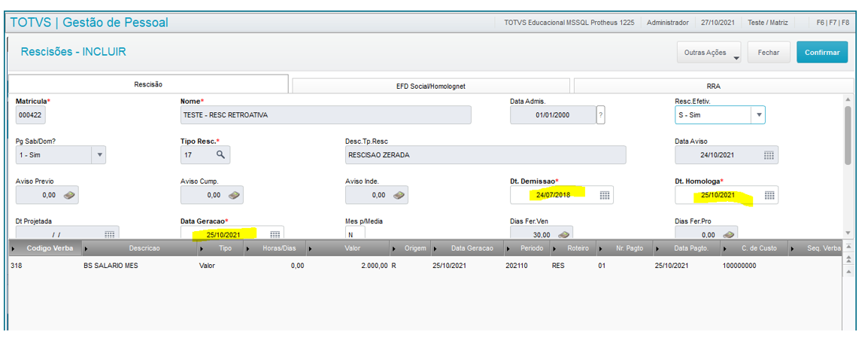Click the Data Admis. date field
The height and width of the screenshot is (338, 868).
click(553, 115)
